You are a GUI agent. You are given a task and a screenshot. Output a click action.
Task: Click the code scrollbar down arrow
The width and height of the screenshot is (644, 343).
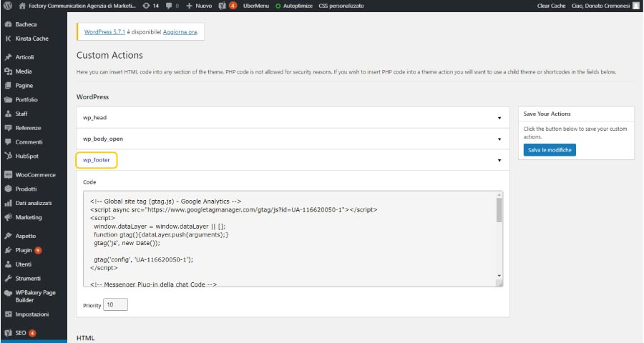tap(499, 276)
